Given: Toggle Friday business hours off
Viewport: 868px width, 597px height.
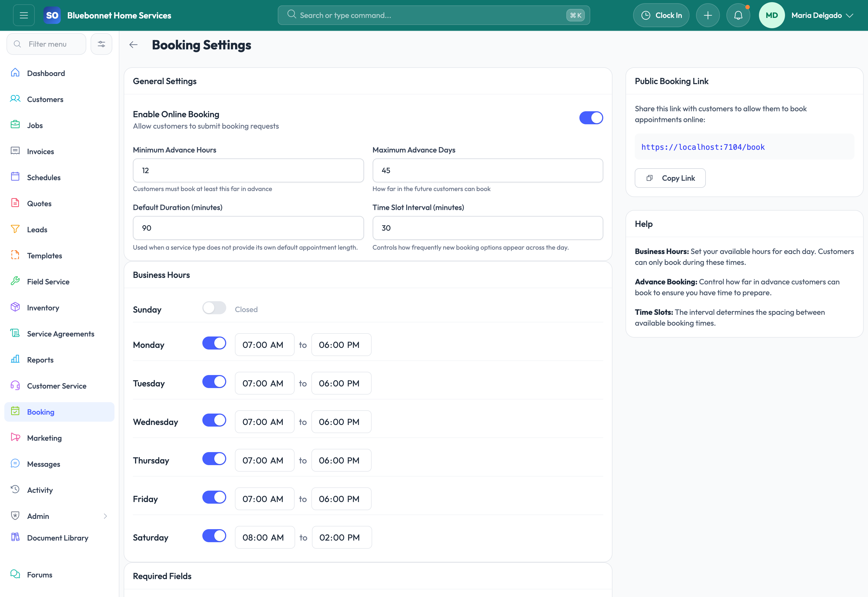Looking at the screenshot, I should pyautogui.click(x=214, y=497).
